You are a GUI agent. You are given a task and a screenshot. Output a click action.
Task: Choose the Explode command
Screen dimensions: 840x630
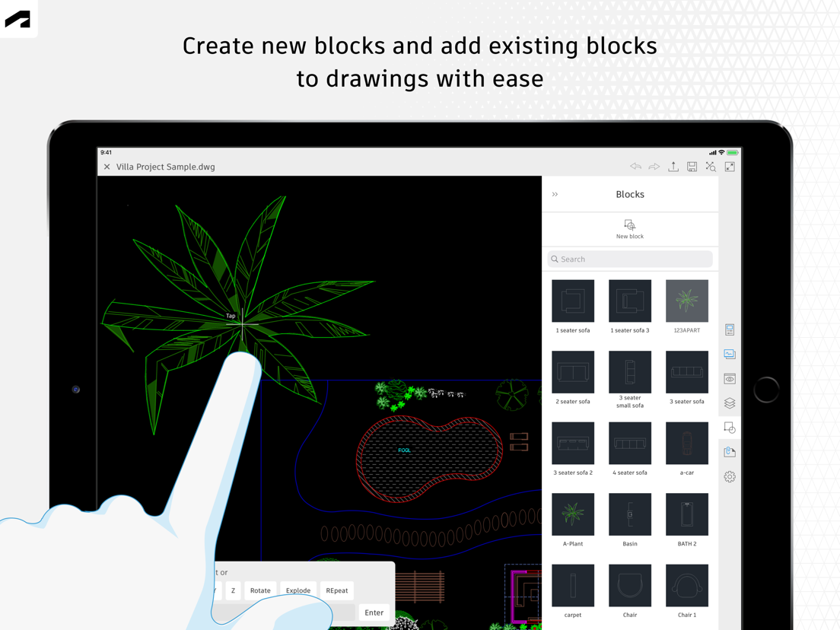click(297, 590)
